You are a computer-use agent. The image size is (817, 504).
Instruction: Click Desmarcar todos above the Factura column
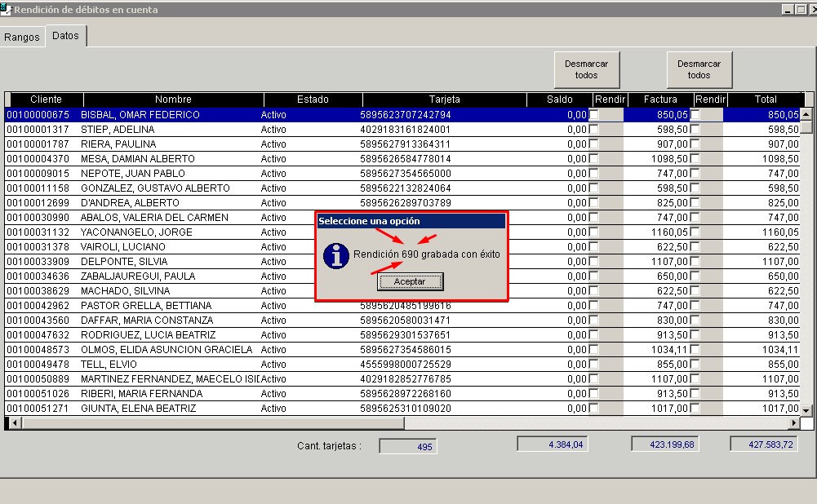699,69
